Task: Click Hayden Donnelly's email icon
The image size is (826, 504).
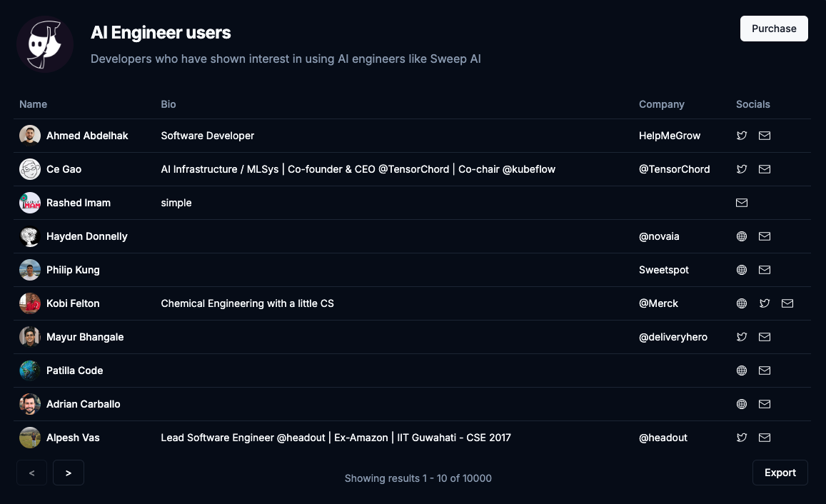Action: 765,236
